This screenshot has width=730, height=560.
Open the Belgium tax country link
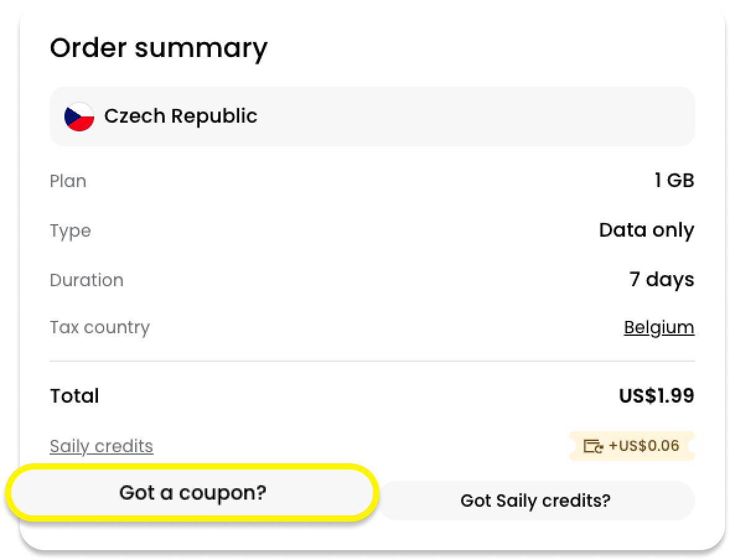(659, 327)
